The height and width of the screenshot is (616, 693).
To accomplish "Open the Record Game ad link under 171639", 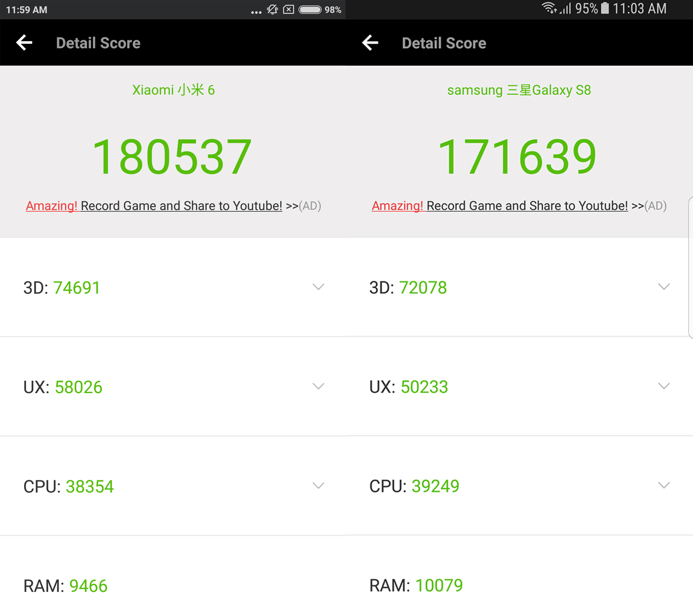I will [x=519, y=206].
